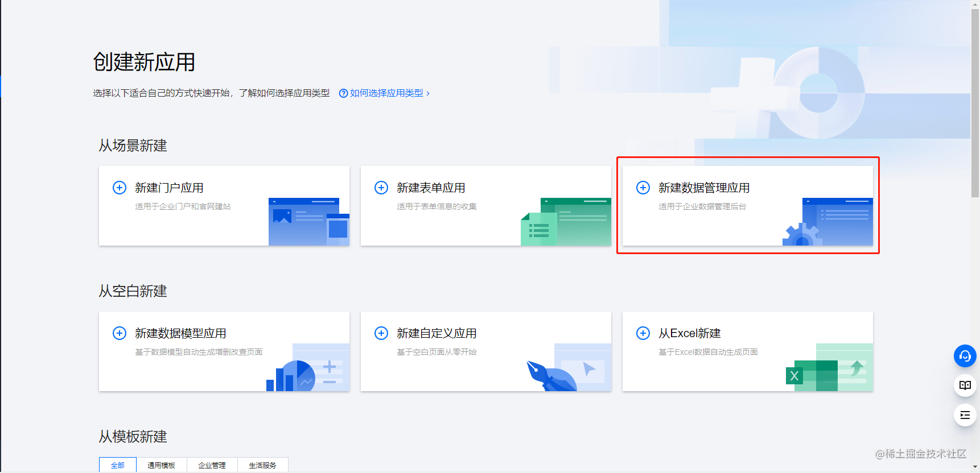Switch to 生活服务 tab

[x=263, y=465]
